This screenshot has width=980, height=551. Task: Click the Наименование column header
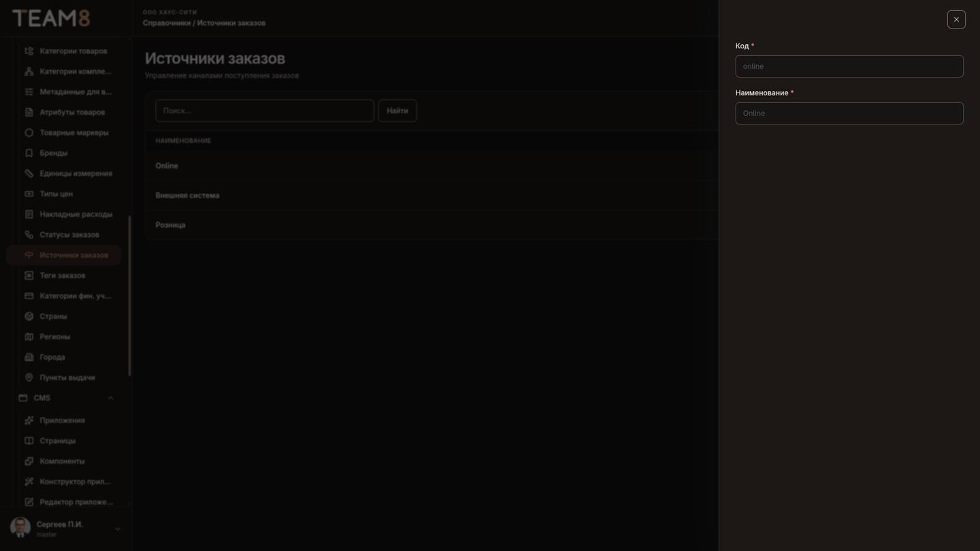(183, 141)
